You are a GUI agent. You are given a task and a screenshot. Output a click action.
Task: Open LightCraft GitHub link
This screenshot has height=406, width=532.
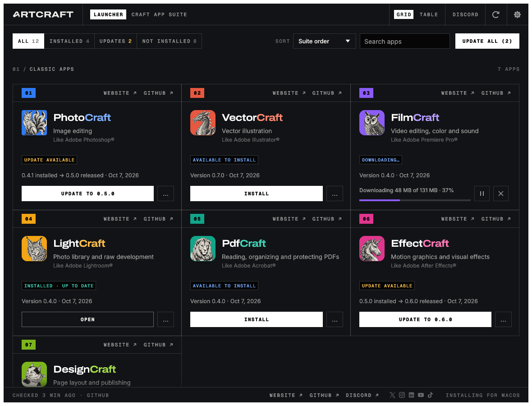(x=158, y=219)
